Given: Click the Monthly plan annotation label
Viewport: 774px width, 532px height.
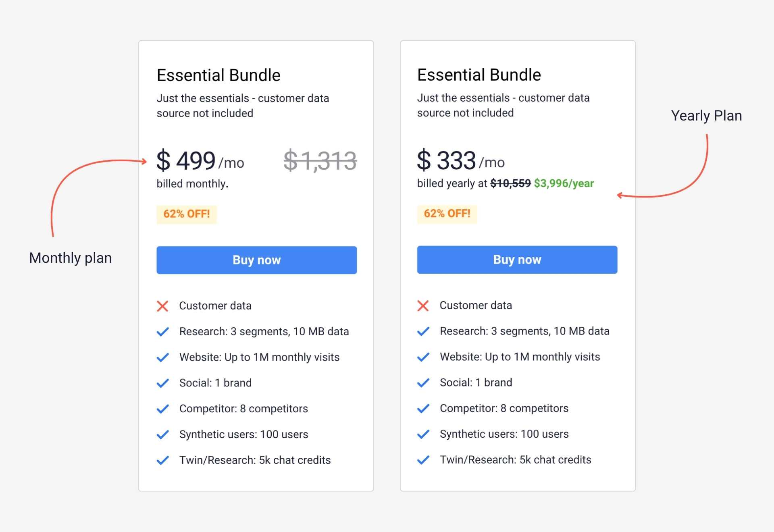Looking at the screenshot, I should click(x=71, y=258).
